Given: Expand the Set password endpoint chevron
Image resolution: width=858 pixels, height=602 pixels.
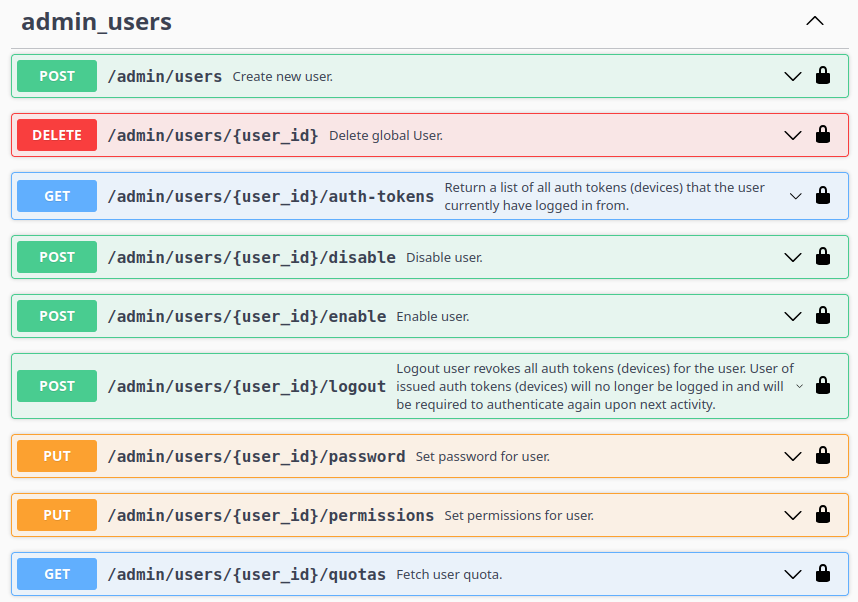Looking at the screenshot, I should (793, 456).
